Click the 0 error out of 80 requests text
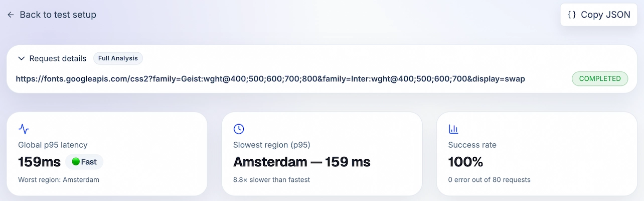 click(x=489, y=179)
